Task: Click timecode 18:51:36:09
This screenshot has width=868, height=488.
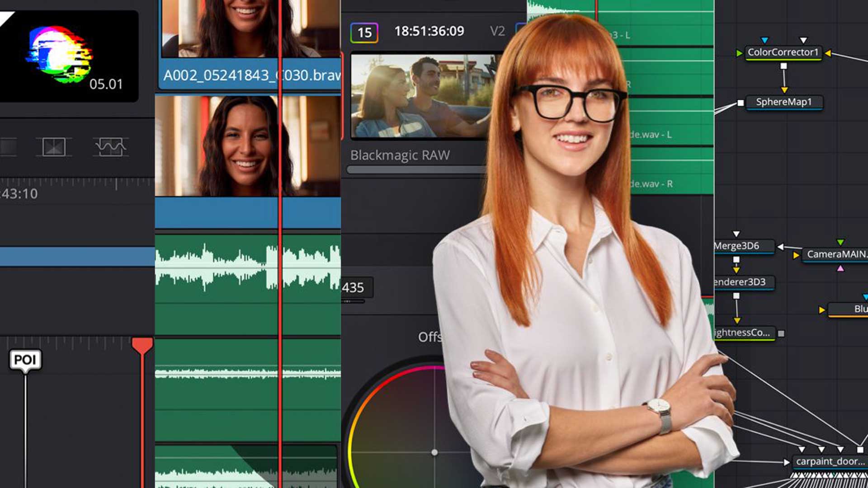Action: 429,31
